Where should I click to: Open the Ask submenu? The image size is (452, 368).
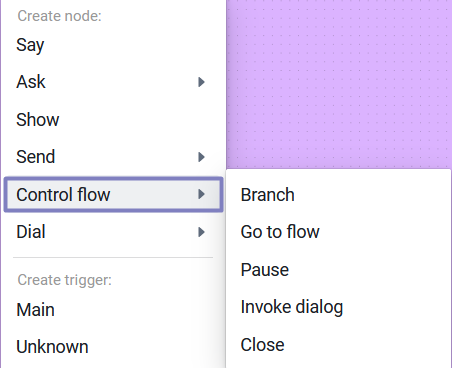(113, 82)
